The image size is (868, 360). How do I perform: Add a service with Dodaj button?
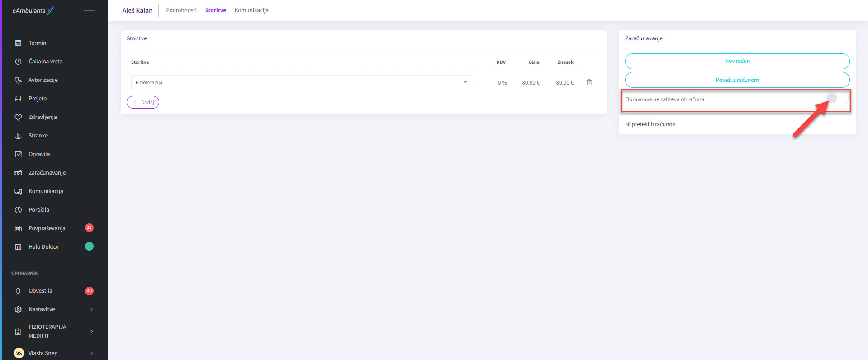143,102
